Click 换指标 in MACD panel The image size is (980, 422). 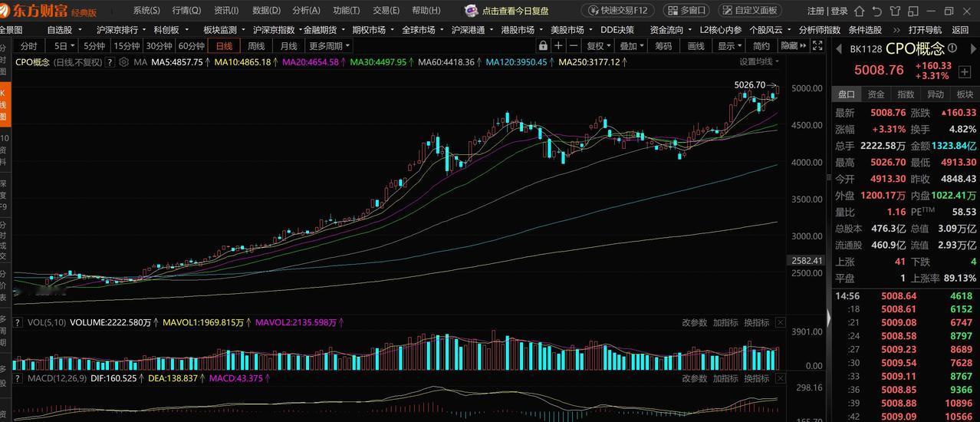[x=756, y=378]
